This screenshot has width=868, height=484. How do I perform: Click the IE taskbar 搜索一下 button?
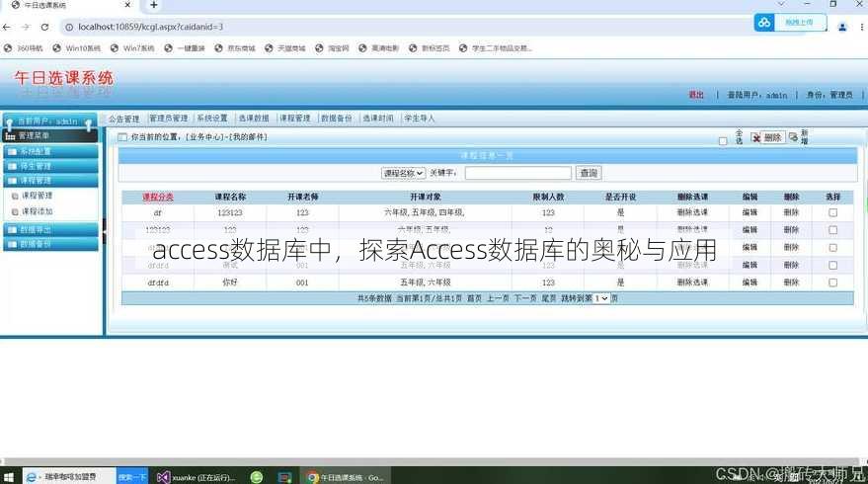[x=132, y=477]
